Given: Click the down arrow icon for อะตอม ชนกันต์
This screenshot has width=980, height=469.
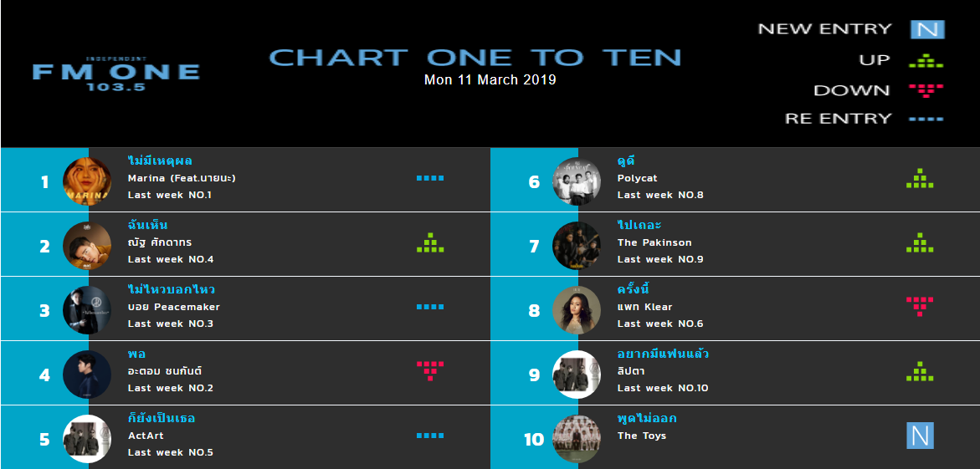Looking at the screenshot, I should 430,371.
